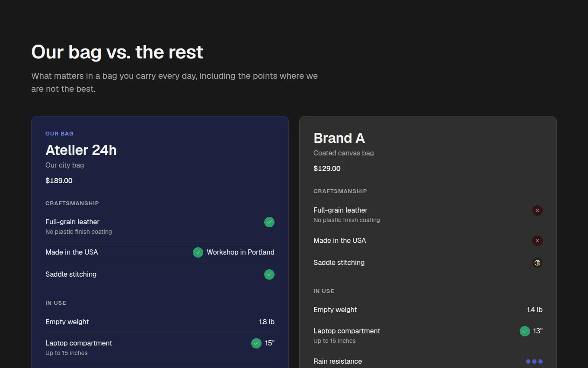
Task: Click the $129.00 Brand A price
Action: [x=327, y=168]
